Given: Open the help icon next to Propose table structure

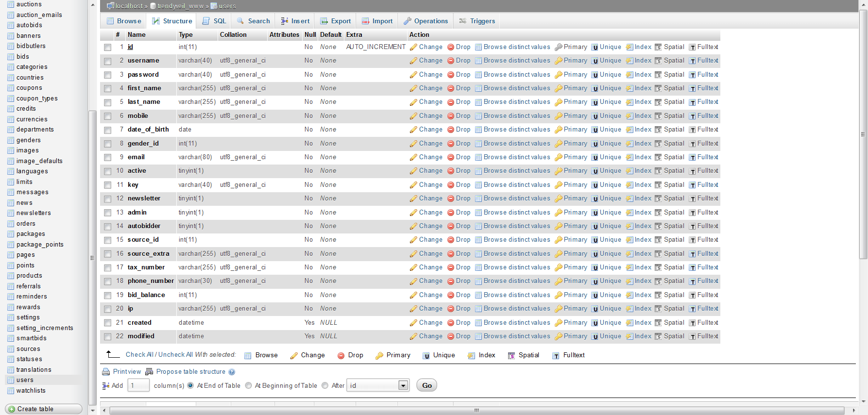Looking at the screenshot, I should tap(232, 372).
